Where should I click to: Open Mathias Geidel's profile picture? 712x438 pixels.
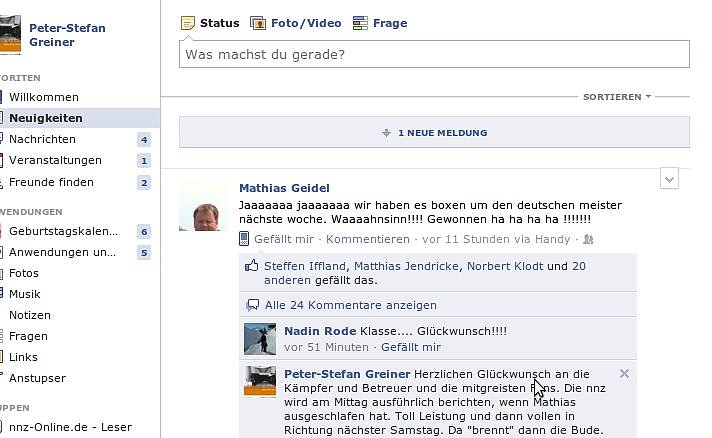[x=203, y=206]
